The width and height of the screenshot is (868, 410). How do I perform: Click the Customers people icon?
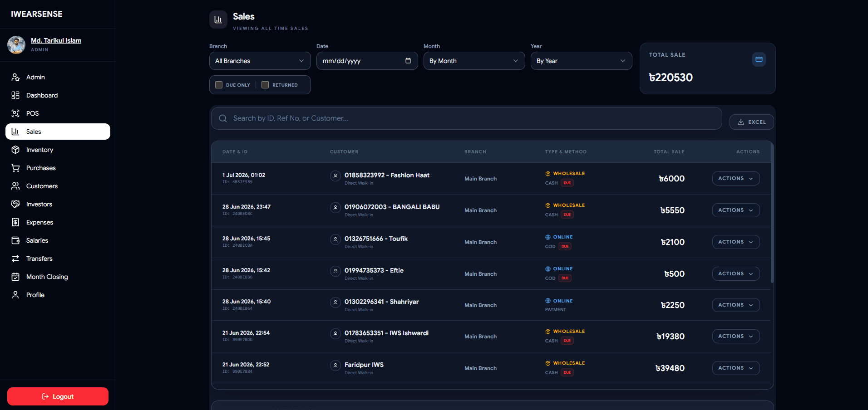[15, 186]
